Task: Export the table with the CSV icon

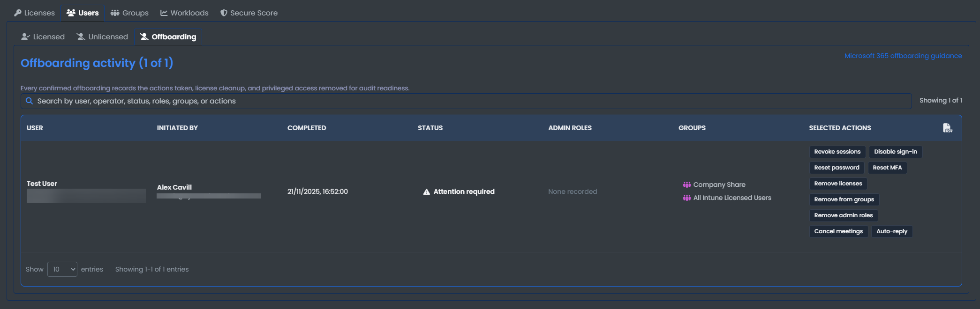Action: (947, 128)
